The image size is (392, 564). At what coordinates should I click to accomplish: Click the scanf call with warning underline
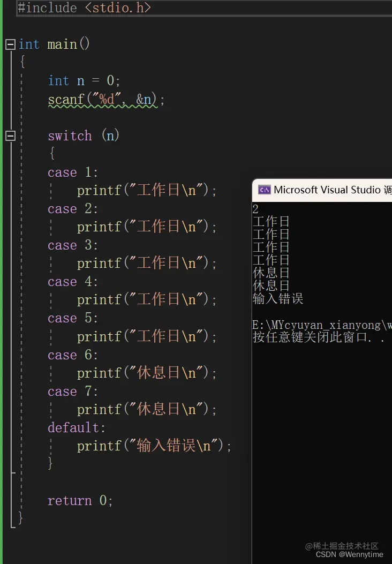tap(107, 99)
